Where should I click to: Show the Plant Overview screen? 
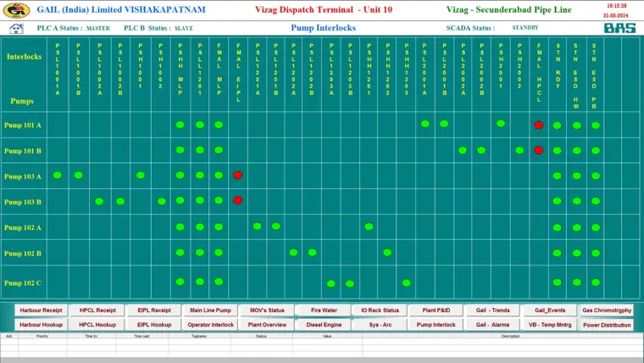[x=268, y=325]
